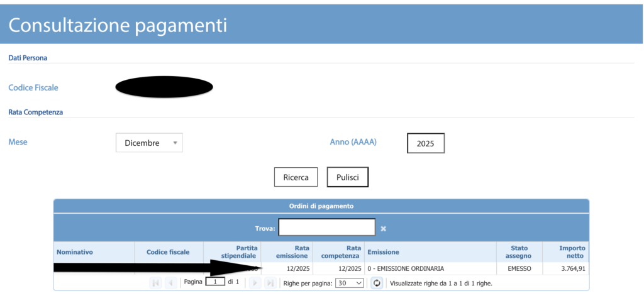Open the Mese dropdown showing Dicembre
The height and width of the screenshot is (308, 644).
(149, 143)
